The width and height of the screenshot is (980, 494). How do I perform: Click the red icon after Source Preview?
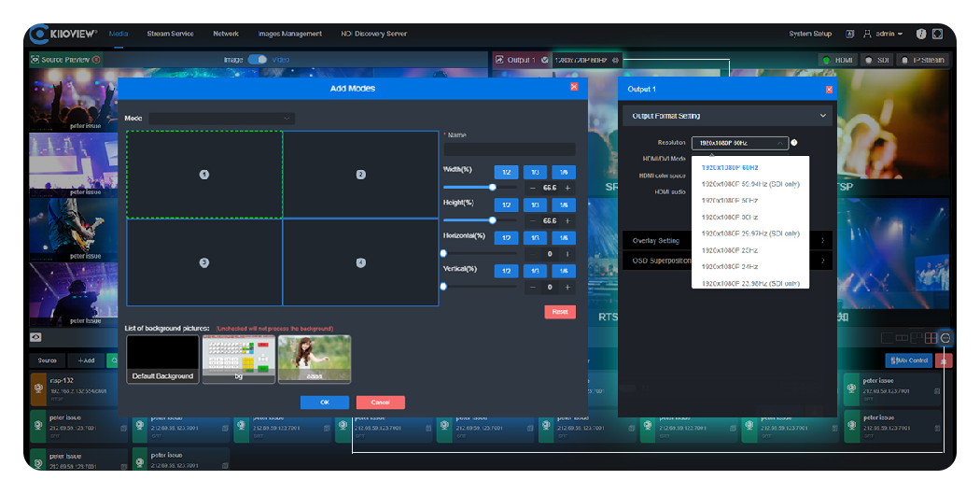(x=95, y=60)
